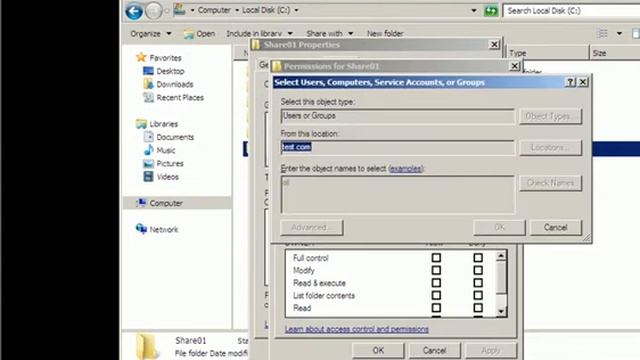The height and width of the screenshot is (360, 640).
Task: Click the Advanced button
Action: pyautogui.click(x=312, y=227)
